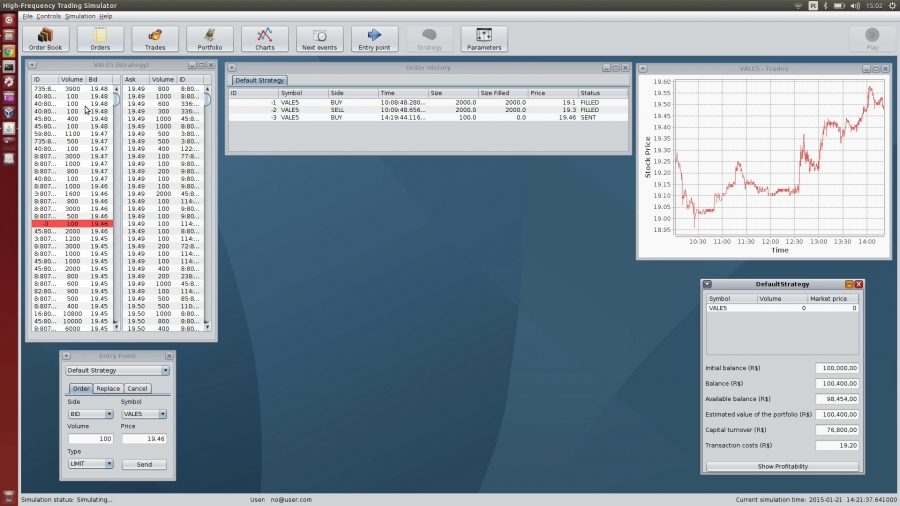
Task: Open the File menu
Action: 28,16
